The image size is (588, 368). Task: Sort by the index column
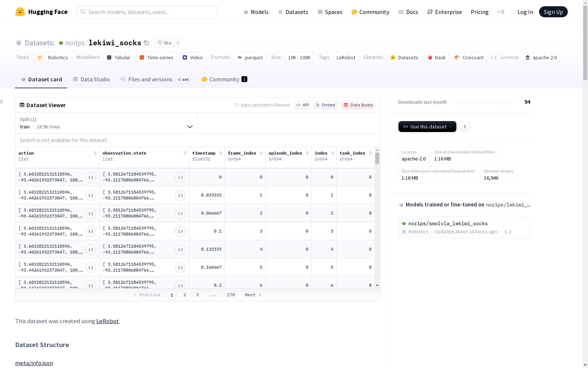pos(333,153)
